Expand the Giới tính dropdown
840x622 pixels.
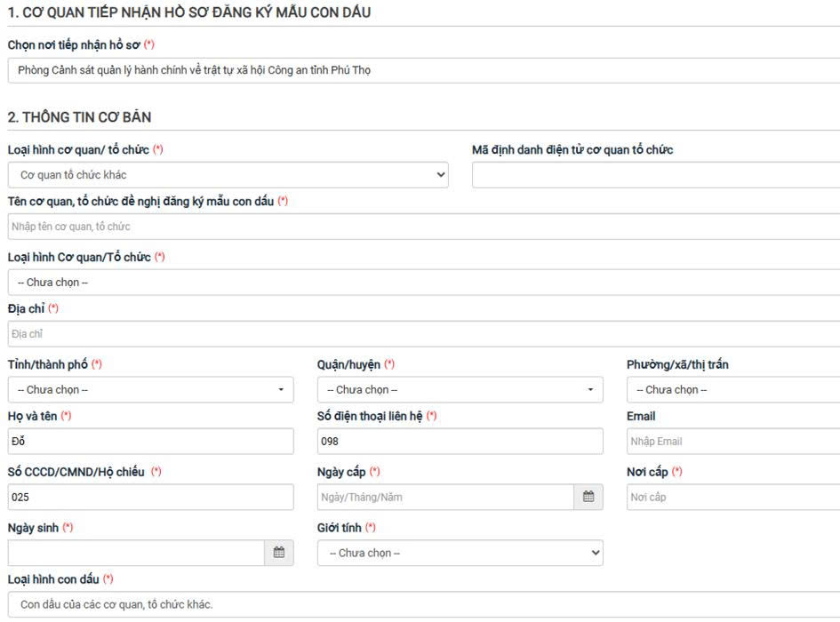(x=460, y=553)
